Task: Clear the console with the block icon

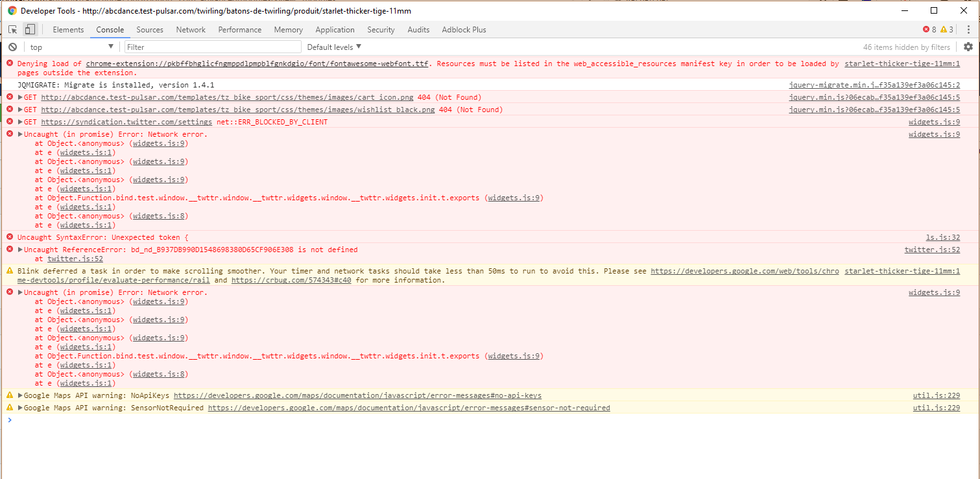Action: [x=12, y=47]
